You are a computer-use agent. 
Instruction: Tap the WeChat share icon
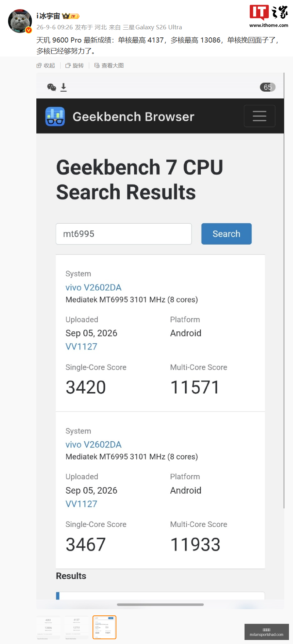[51, 87]
